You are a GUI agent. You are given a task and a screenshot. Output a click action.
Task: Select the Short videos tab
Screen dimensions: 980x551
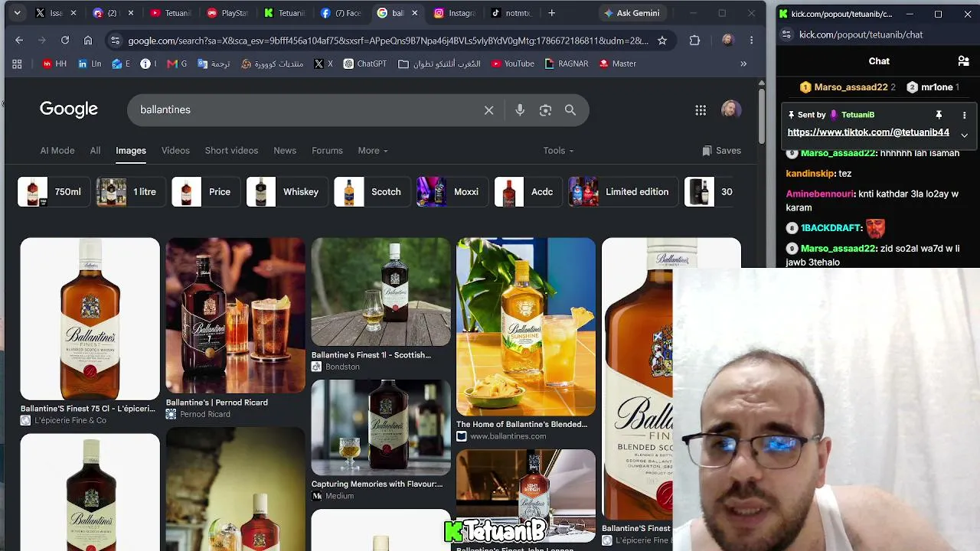[231, 151]
